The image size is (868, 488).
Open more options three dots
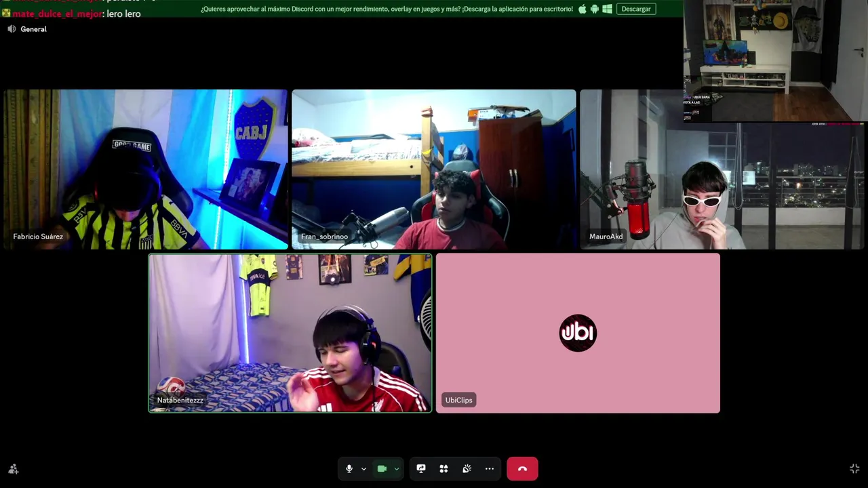click(x=490, y=468)
